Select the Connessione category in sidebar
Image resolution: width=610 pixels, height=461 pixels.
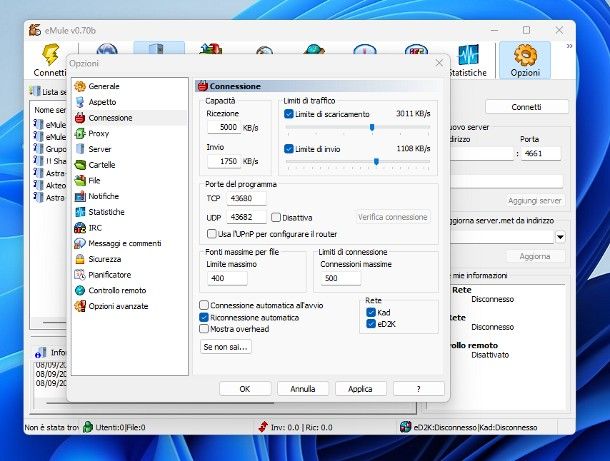(x=110, y=117)
